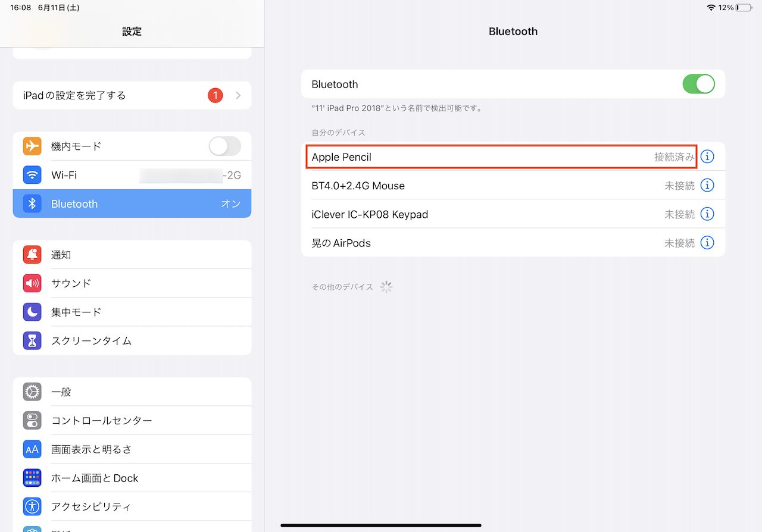The image size is (762, 532).
Task: Open アクセシビリティ settings
Action: tap(132, 506)
